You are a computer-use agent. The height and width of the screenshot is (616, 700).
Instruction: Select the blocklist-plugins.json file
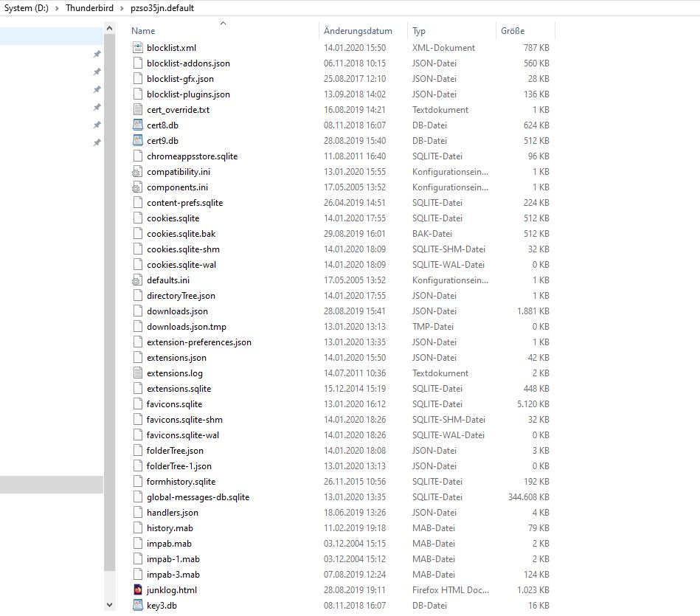pyautogui.click(x=188, y=94)
